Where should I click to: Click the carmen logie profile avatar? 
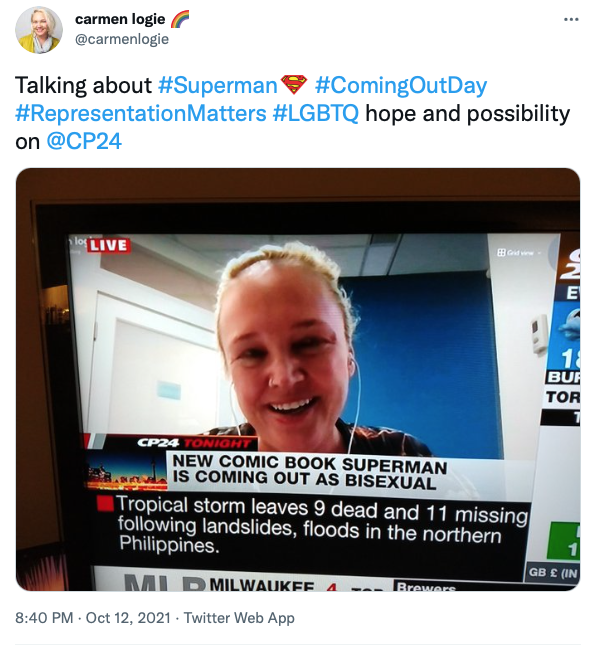39,30
